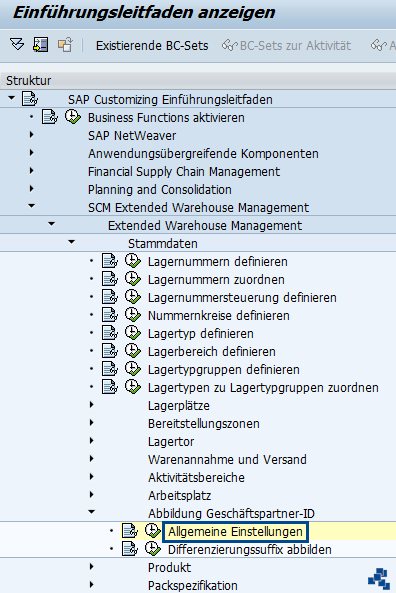Screen dimensions: 396x593
Task: Click the Existierende BC-Sets button
Action: 152,46
